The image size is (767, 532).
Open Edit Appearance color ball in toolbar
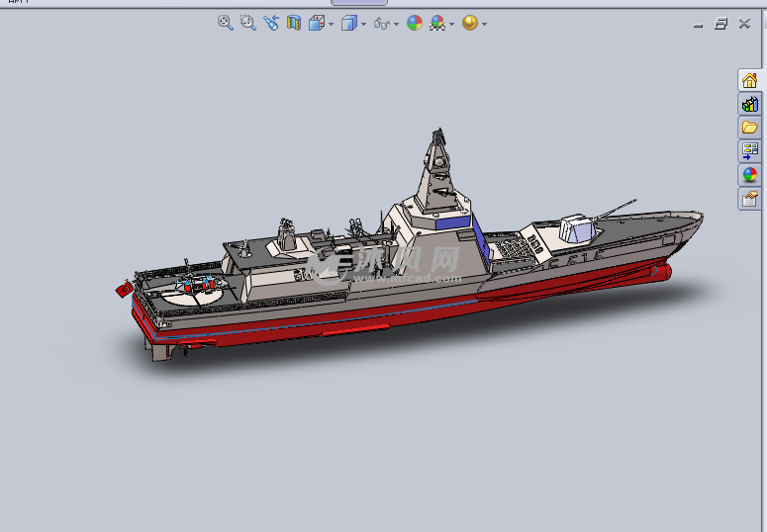click(415, 23)
